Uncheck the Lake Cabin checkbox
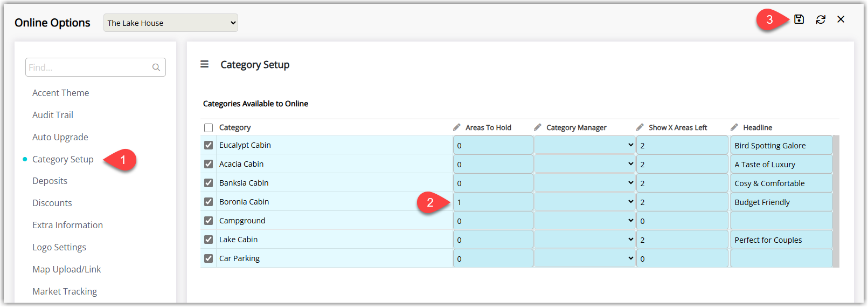This screenshot has width=868, height=307. (209, 240)
